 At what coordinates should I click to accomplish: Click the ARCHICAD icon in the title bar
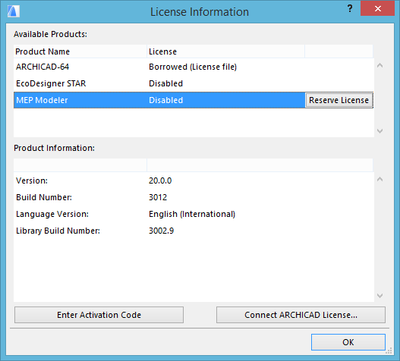coord(13,11)
